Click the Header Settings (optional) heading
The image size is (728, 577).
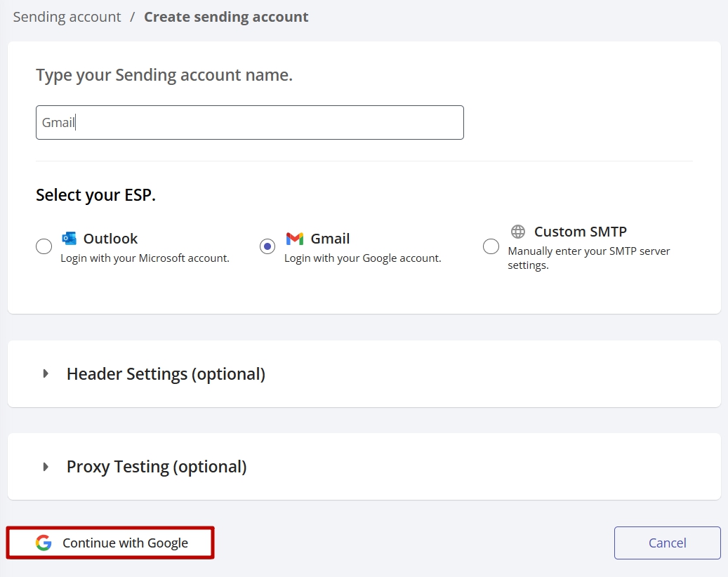tap(166, 374)
